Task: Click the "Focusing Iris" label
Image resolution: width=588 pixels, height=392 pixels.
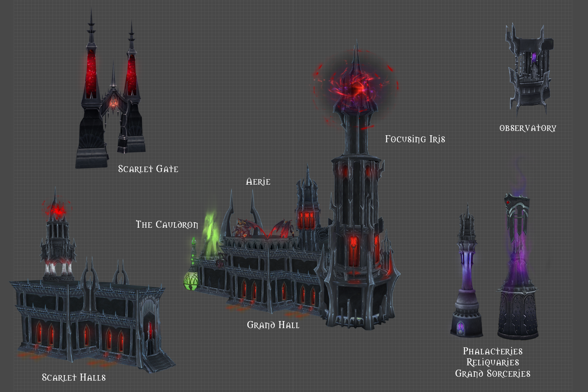Action: coord(415,139)
